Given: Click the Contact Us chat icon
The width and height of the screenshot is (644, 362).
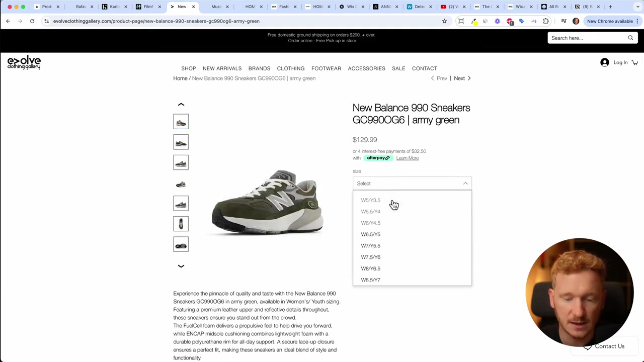Looking at the screenshot, I should coord(588,346).
